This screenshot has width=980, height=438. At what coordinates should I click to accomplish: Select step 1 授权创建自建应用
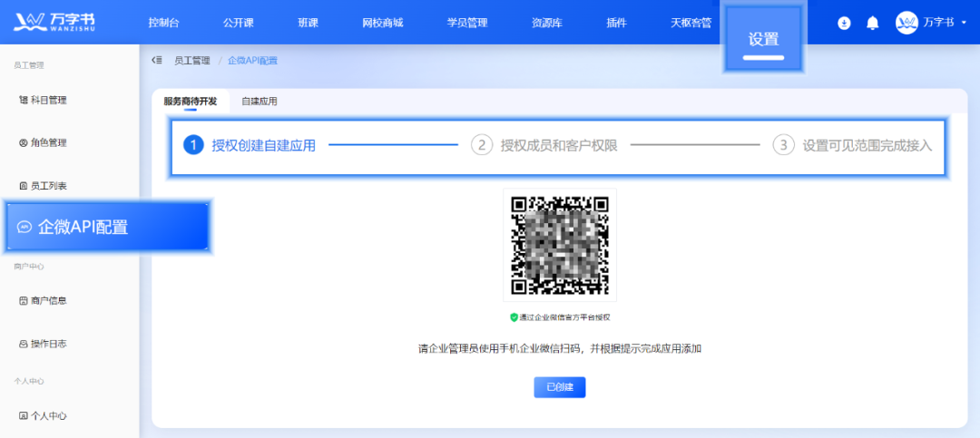(x=250, y=146)
